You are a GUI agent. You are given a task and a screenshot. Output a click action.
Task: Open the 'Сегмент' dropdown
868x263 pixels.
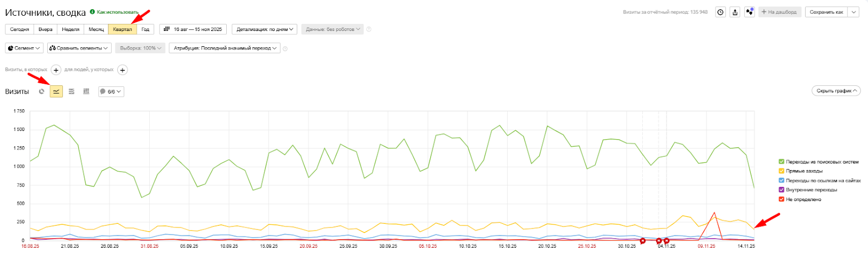[x=24, y=48]
